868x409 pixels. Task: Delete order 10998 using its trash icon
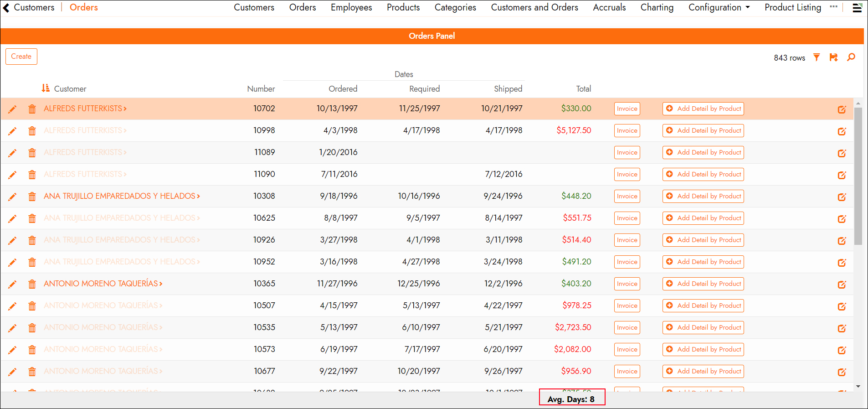32,131
